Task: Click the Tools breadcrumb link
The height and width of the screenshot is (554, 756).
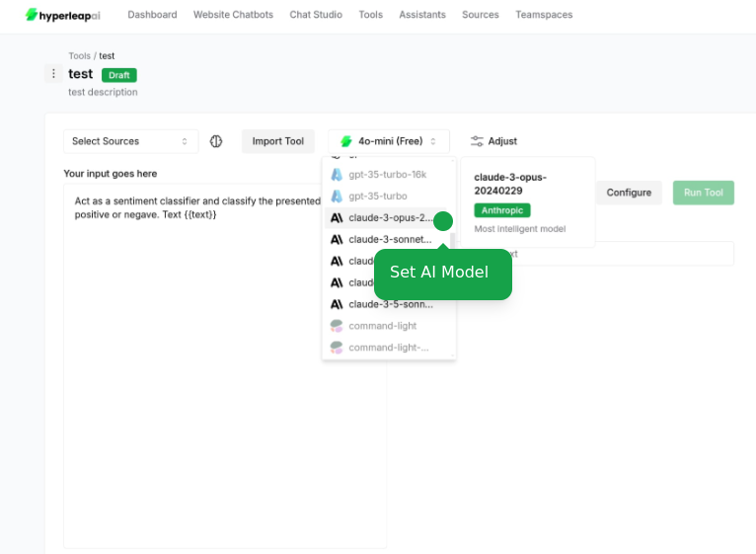Action: point(79,55)
